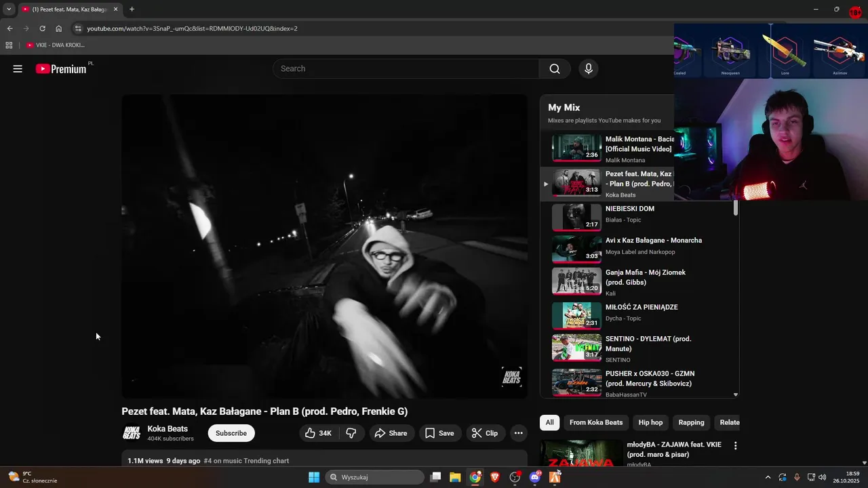Viewport: 868px width, 488px height.
Task: Open taskbar clock showing 18:59
Action: click(x=847, y=477)
